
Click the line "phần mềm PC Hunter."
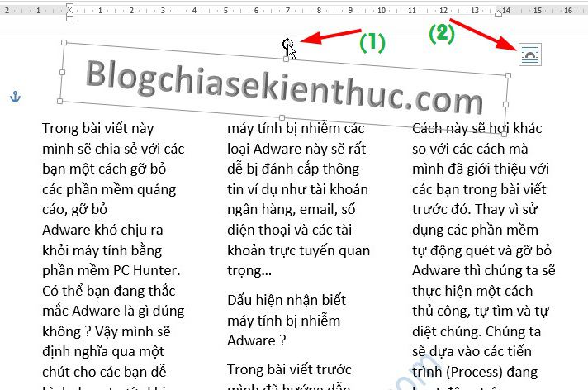111,270
